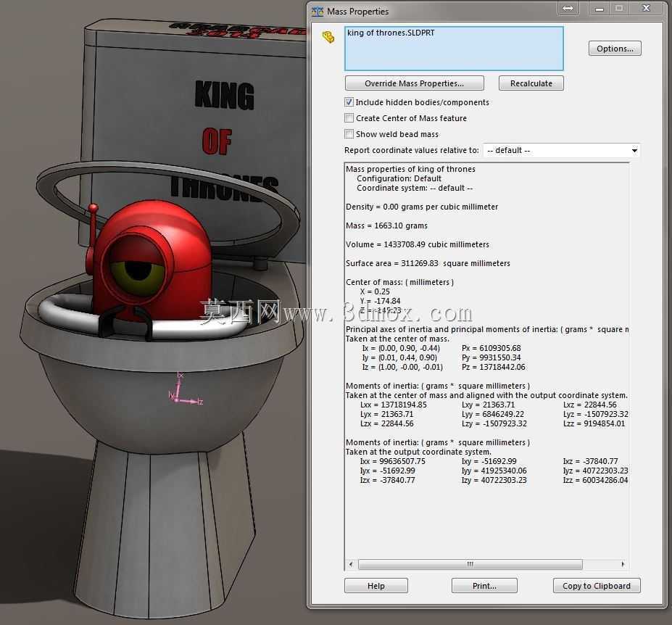Click the horizontal scrollbar thumb in results
This screenshot has height=625, width=672.
470,564
